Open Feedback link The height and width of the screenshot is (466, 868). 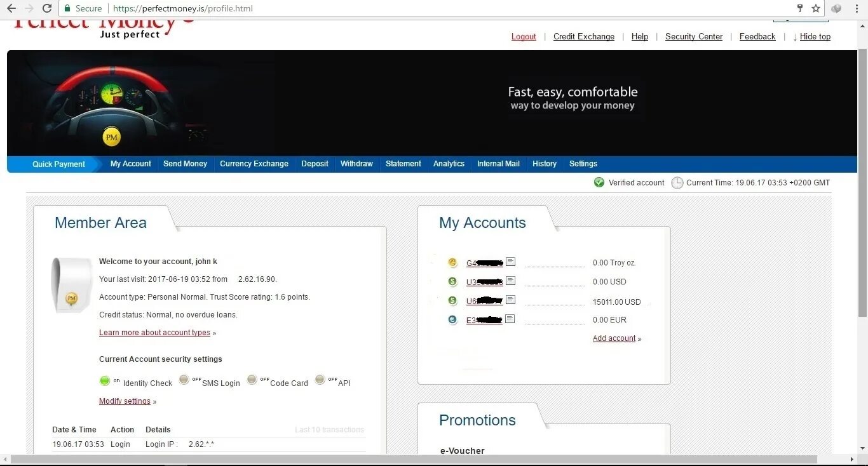757,37
